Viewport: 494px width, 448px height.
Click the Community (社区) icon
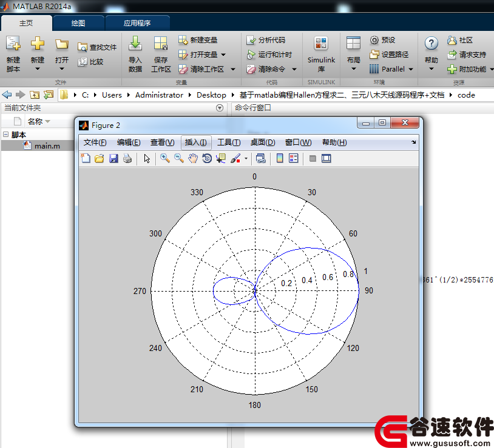pyautogui.click(x=452, y=40)
